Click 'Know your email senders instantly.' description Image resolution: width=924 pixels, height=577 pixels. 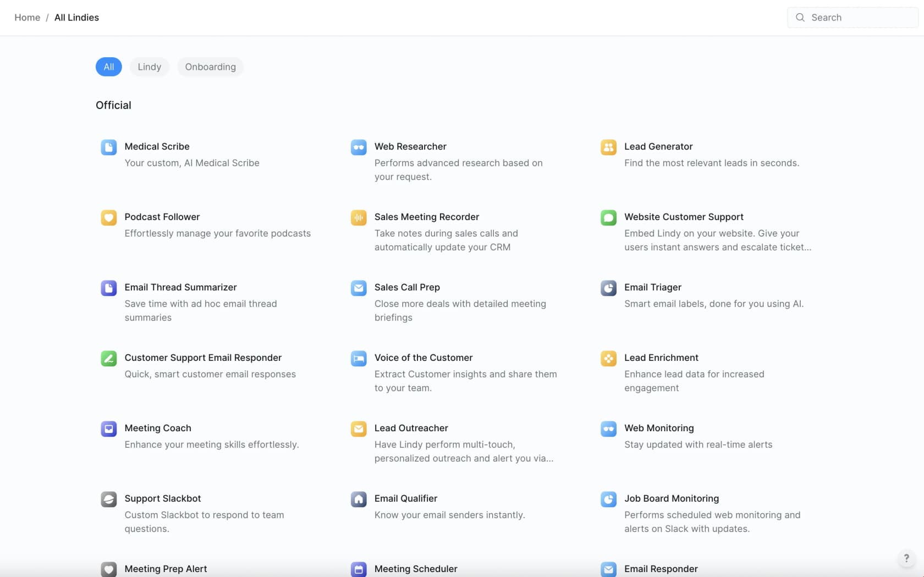click(450, 515)
